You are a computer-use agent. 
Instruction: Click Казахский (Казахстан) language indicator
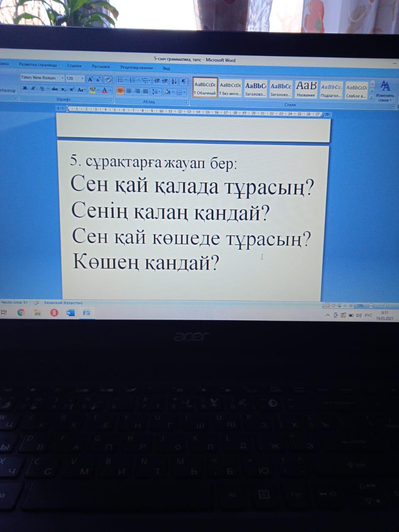pos(63,303)
